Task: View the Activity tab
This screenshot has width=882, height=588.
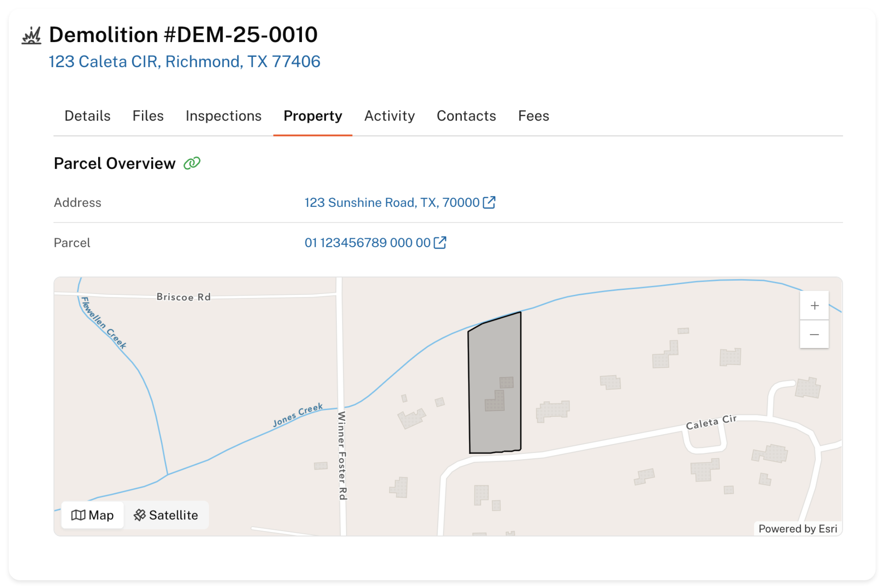Action: tap(389, 116)
